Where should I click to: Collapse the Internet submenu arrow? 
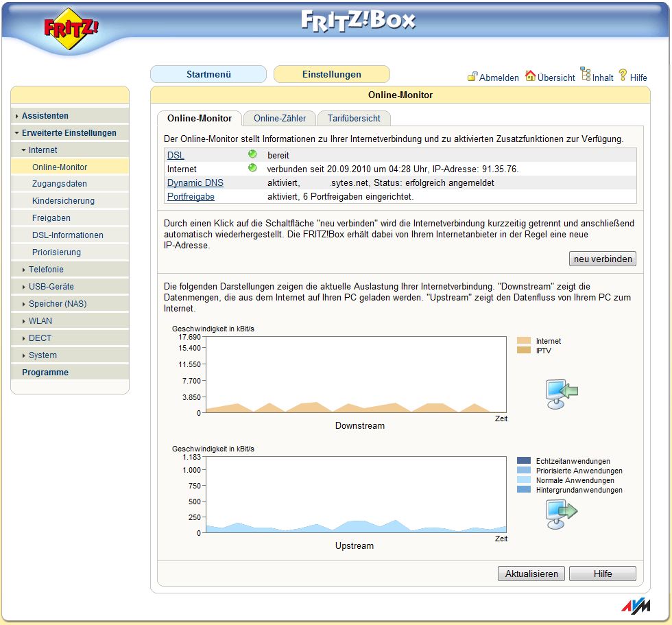tap(23, 150)
